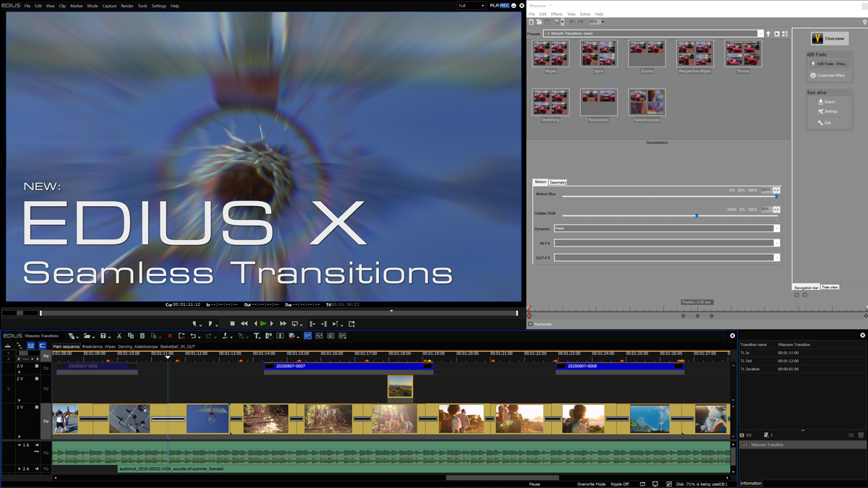Click the Save project floppy icon in EDIUS
The image size is (868, 488).
point(103,335)
